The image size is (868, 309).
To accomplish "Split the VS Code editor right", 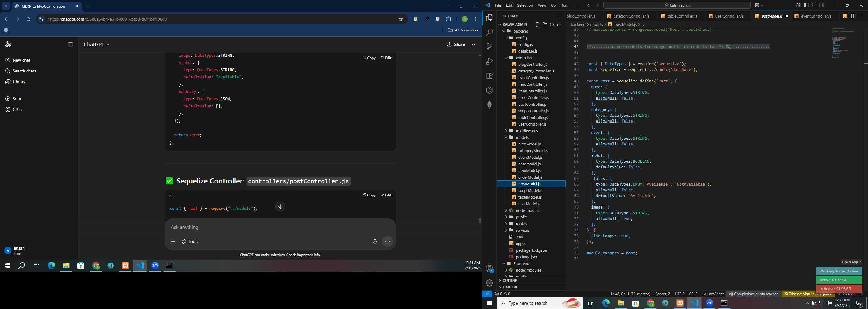I will pyautogui.click(x=853, y=16).
